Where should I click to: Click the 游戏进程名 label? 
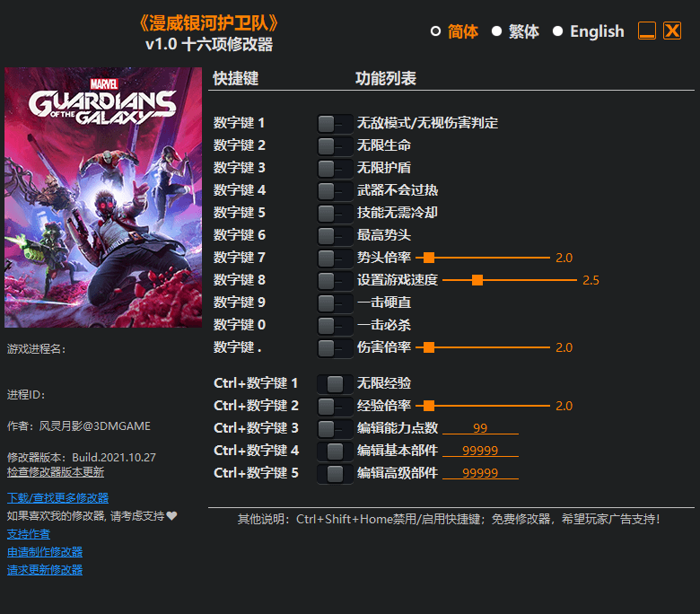point(37,349)
